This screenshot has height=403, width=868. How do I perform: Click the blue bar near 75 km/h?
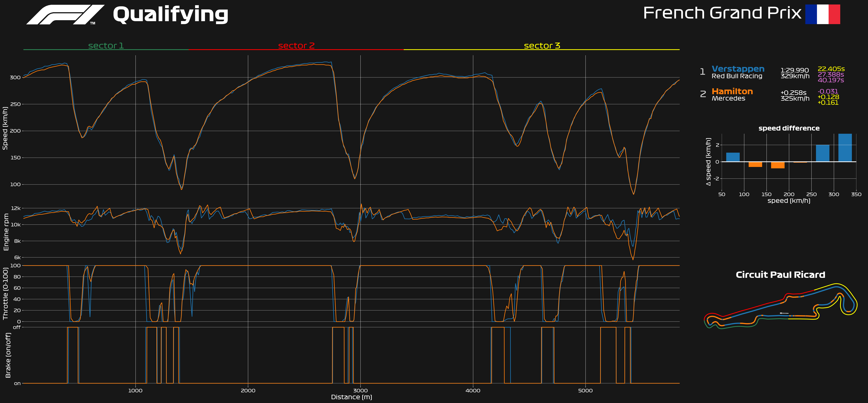tap(733, 157)
